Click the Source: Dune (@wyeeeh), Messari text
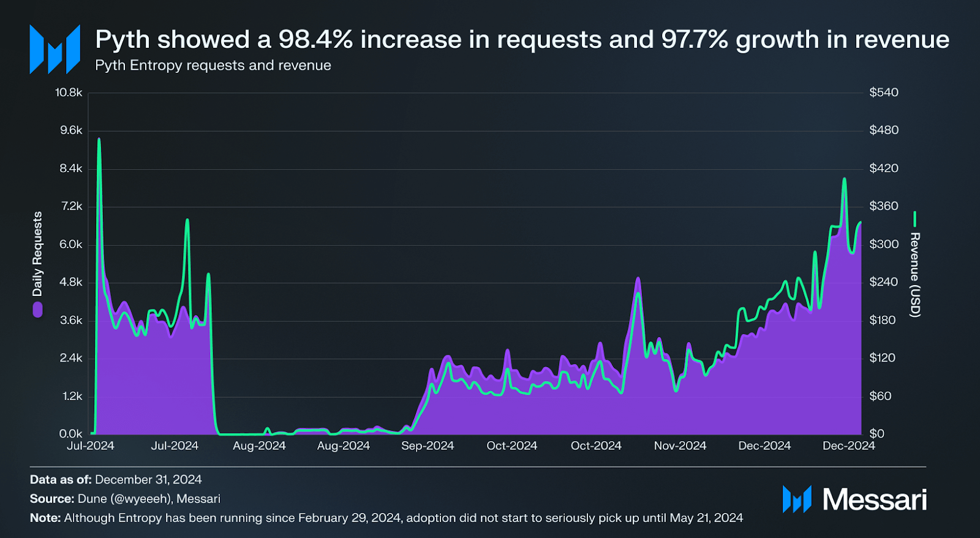The width and height of the screenshot is (980, 538). point(125,499)
